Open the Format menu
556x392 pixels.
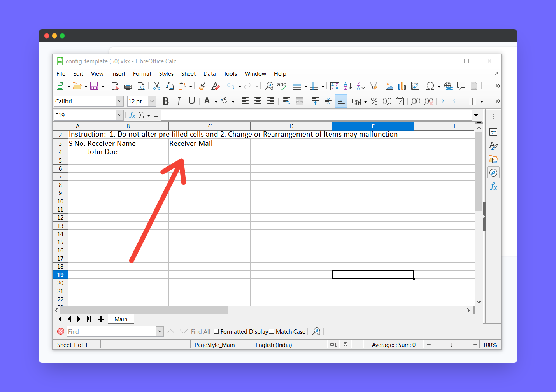(x=142, y=74)
